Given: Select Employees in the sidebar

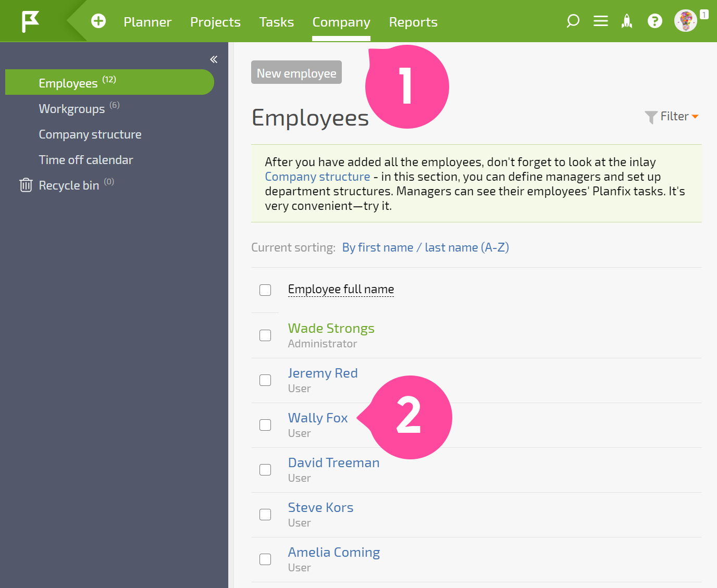Looking at the screenshot, I should (x=109, y=82).
